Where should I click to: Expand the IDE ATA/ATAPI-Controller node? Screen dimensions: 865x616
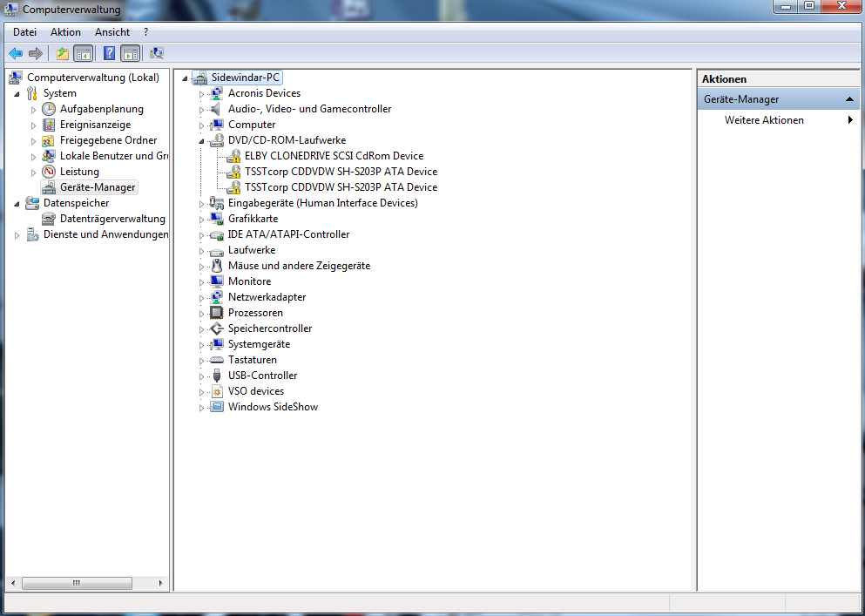coord(201,234)
